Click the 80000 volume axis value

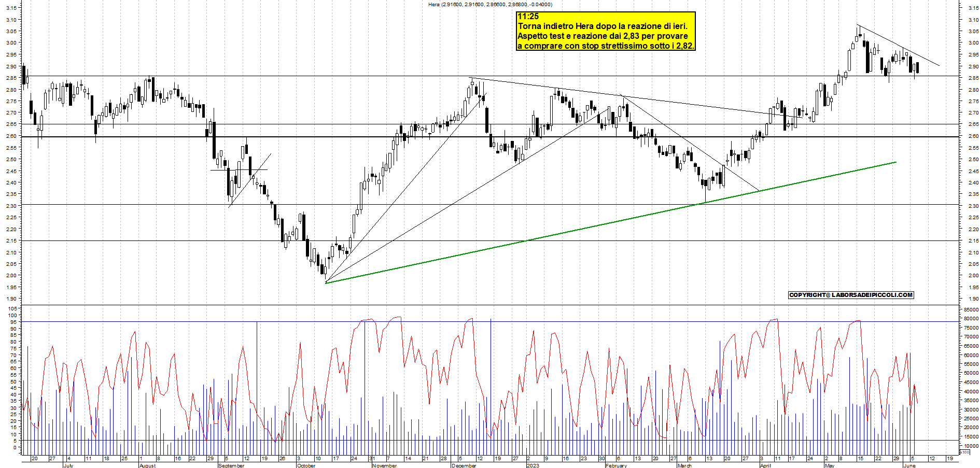[x=971, y=319]
